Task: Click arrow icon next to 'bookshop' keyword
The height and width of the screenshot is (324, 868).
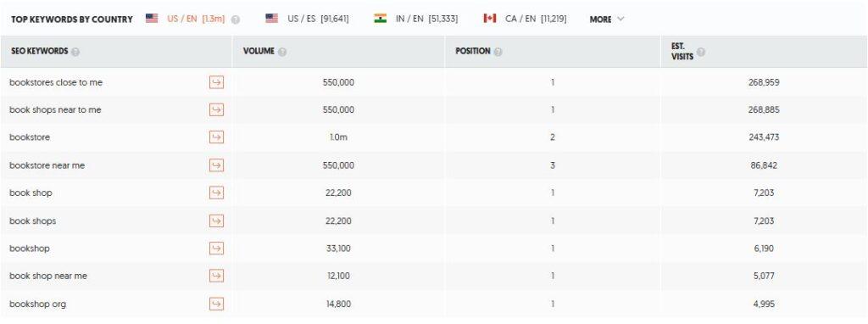Action: 216,249
